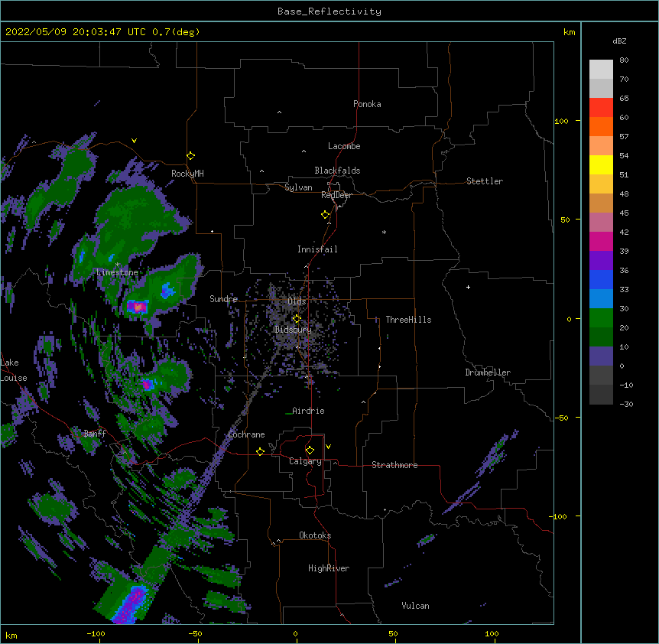Pick the 54 dBZ yellow color swatch
The image size is (659, 644).
[601, 164]
